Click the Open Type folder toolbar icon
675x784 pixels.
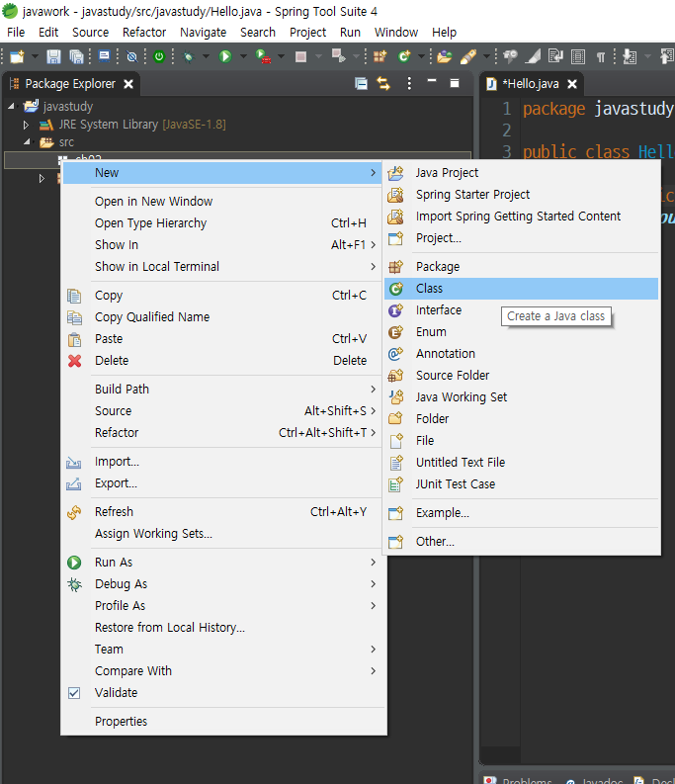click(444, 56)
